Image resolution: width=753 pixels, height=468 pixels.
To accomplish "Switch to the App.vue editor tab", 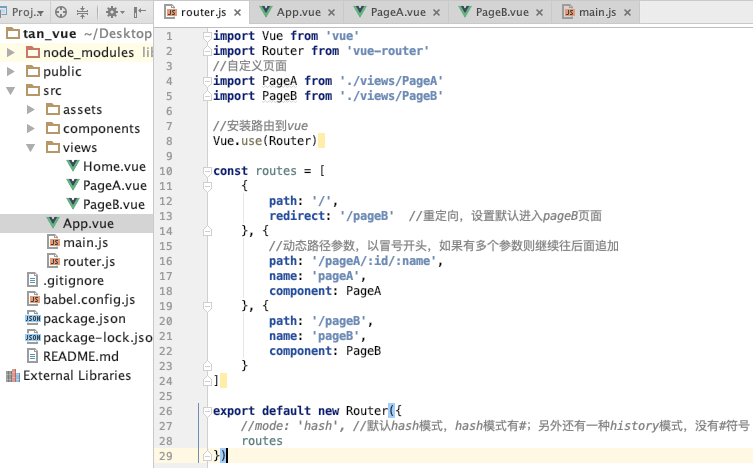I will coord(298,12).
